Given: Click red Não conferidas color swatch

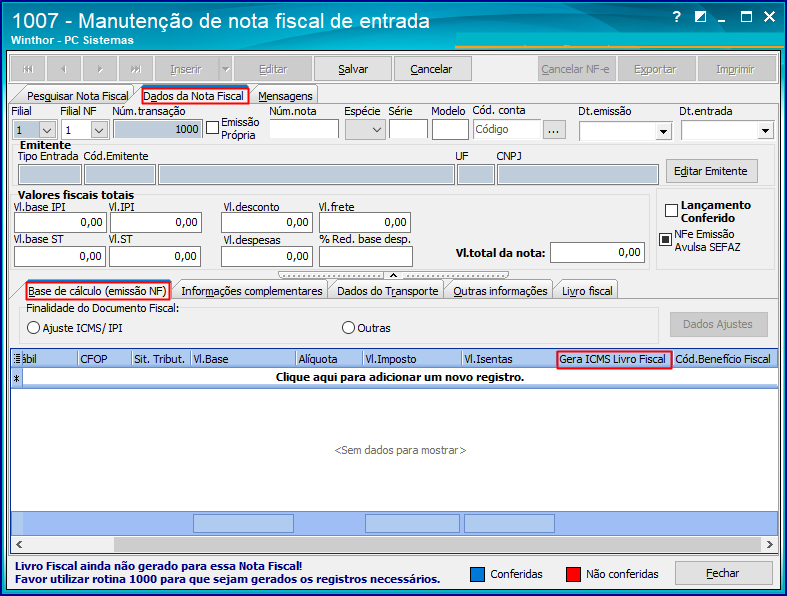Looking at the screenshot, I should pyautogui.click(x=573, y=574).
